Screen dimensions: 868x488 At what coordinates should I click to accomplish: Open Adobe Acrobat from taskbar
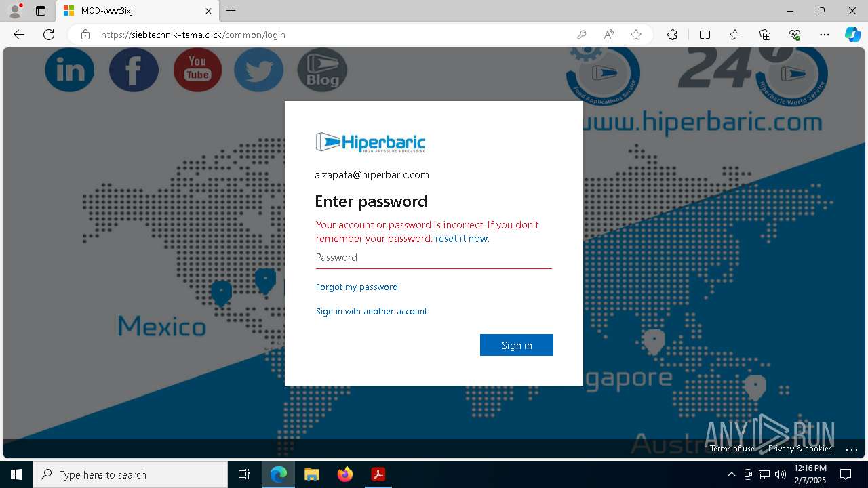pyautogui.click(x=378, y=474)
